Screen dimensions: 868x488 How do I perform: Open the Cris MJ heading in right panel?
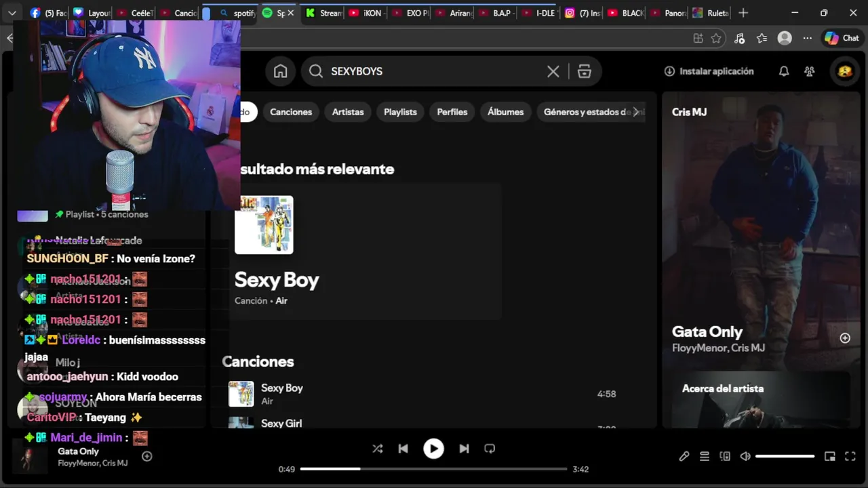point(689,112)
